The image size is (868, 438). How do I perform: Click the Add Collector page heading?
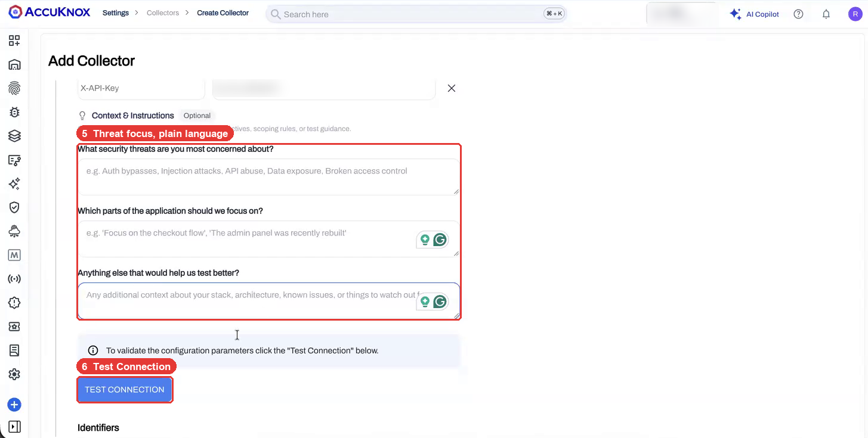(x=92, y=61)
